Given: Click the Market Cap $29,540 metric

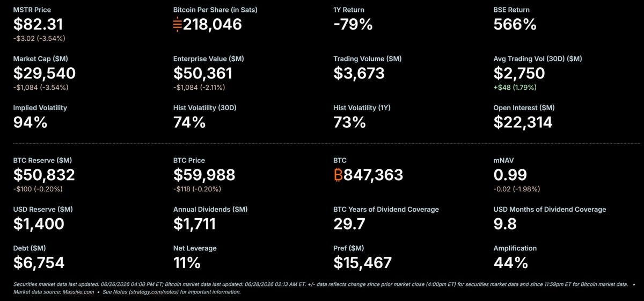Looking at the screenshot, I should [x=44, y=73].
